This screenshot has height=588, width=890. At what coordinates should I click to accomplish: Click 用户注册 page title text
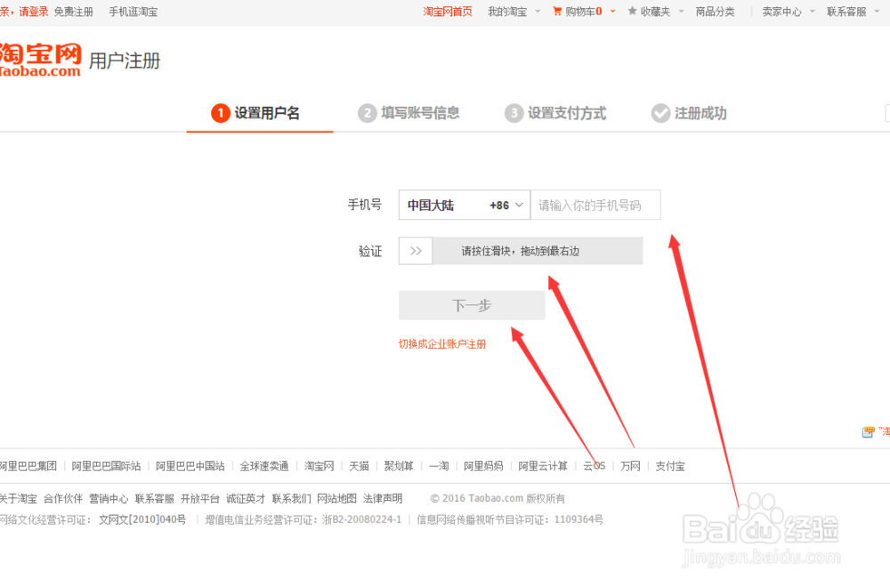[x=125, y=60]
